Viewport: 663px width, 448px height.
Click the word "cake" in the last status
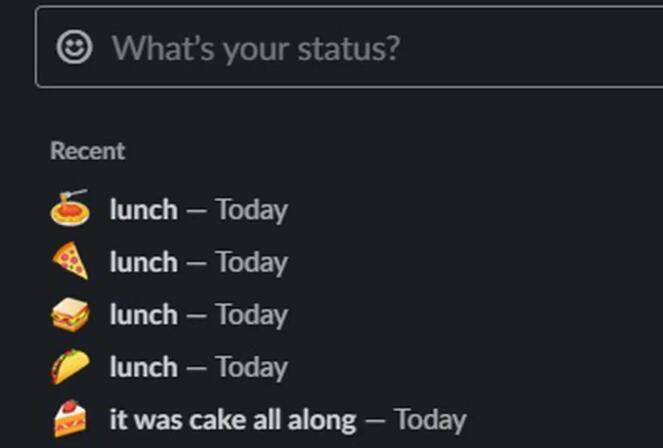(216, 419)
